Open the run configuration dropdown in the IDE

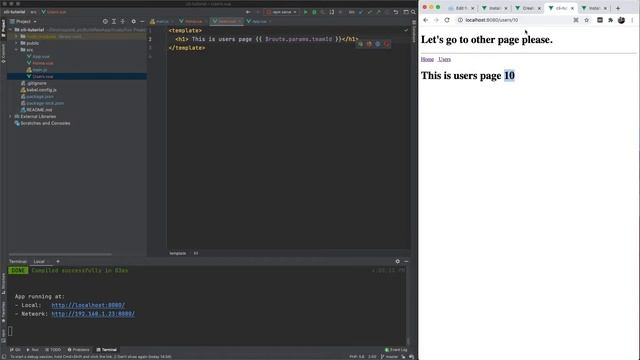coord(281,12)
